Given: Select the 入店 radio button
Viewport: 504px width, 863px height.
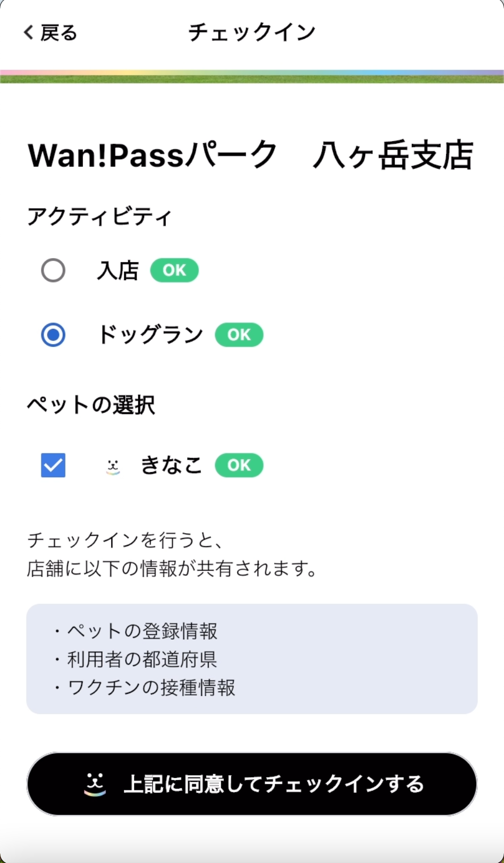Looking at the screenshot, I should click(53, 270).
